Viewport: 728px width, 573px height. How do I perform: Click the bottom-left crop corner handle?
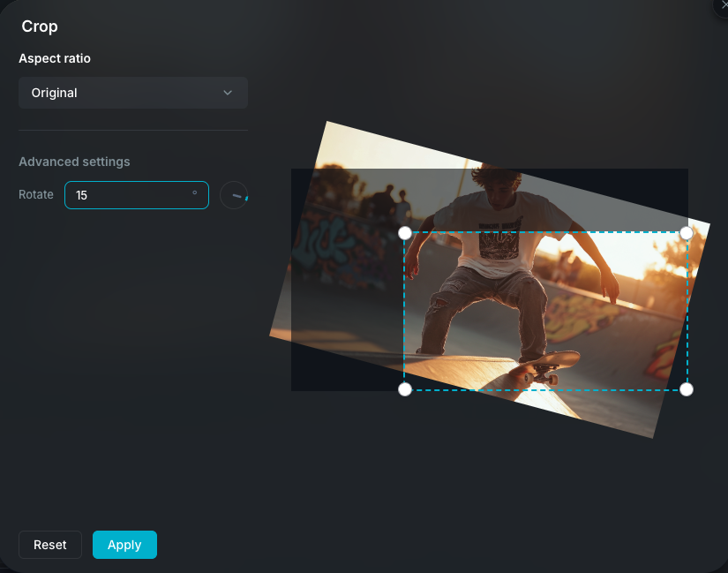click(405, 388)
